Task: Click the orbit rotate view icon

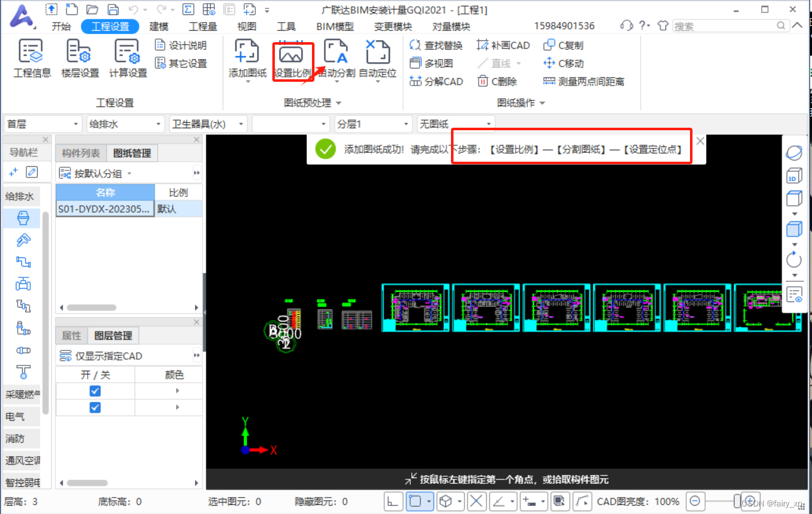Action: coord(794,153)
